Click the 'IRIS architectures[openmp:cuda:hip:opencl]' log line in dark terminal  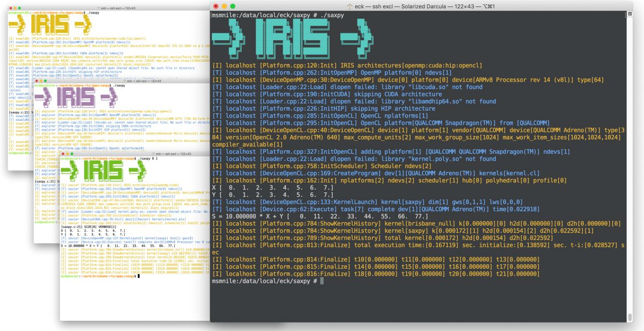347,66
